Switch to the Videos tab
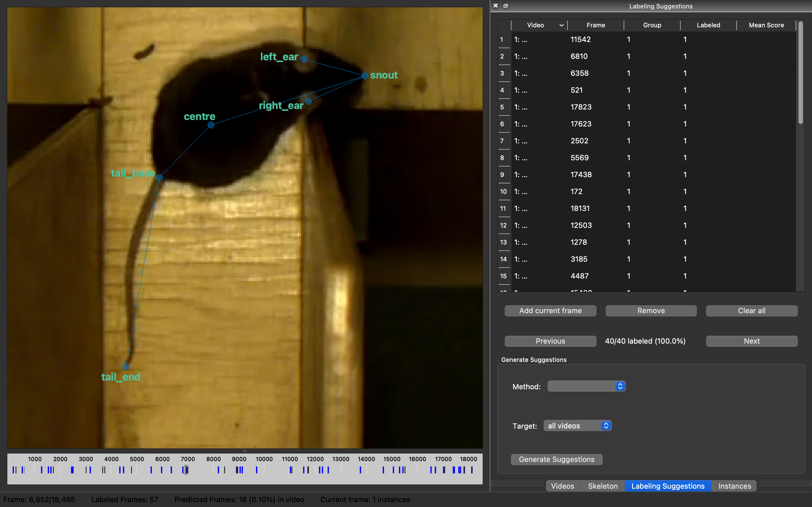Screen dimensions: 812x507 562,486
